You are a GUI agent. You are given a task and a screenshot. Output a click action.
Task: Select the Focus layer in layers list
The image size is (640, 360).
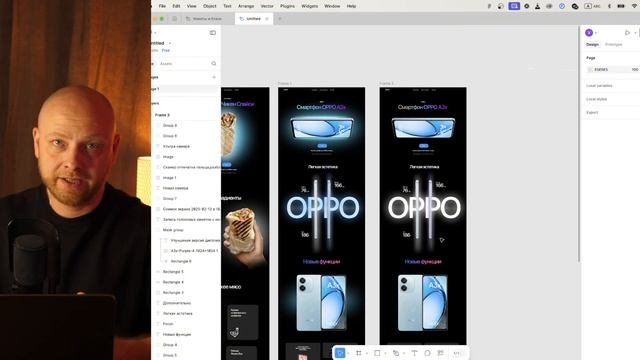pos(168,324)
